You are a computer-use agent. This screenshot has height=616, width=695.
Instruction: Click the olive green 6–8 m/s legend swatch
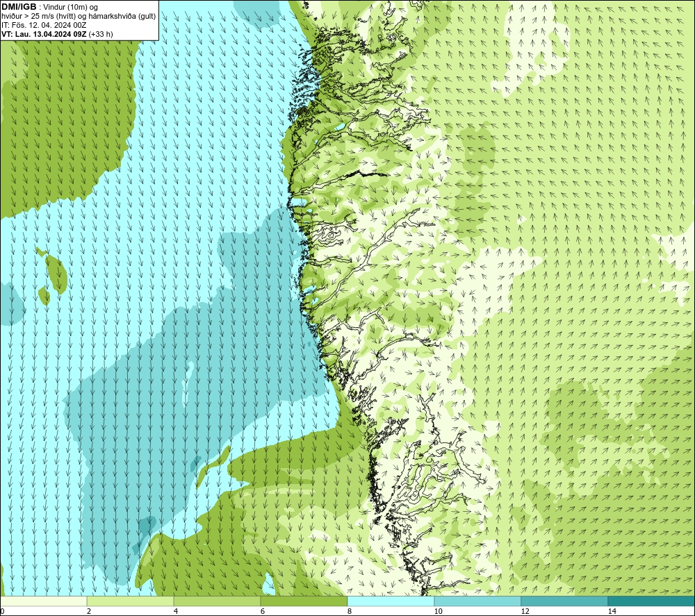304,601
